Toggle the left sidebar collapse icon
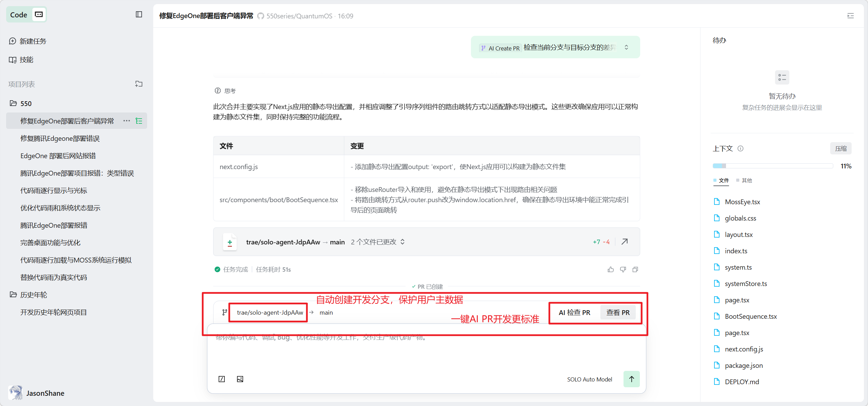 139,14
